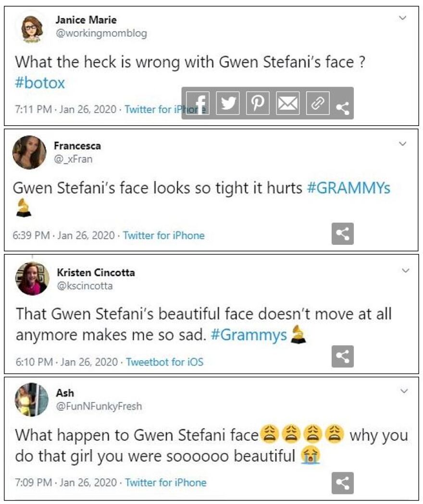Share the article on Facebook
Image resolution: width=423 pixels, height=504 pixels.
[x=199, y=103]
